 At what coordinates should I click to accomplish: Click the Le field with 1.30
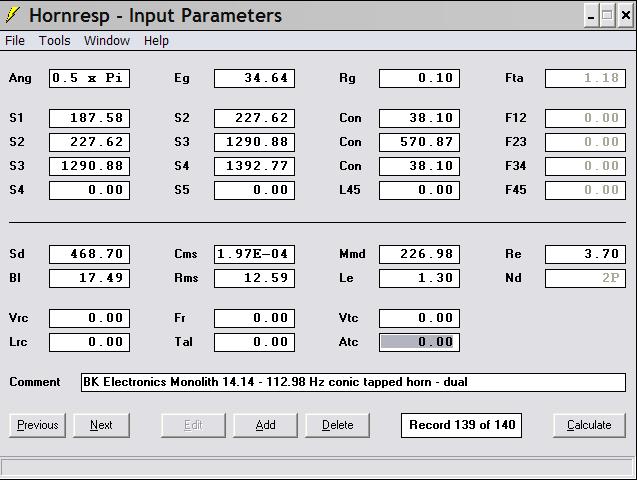point(419,278)
